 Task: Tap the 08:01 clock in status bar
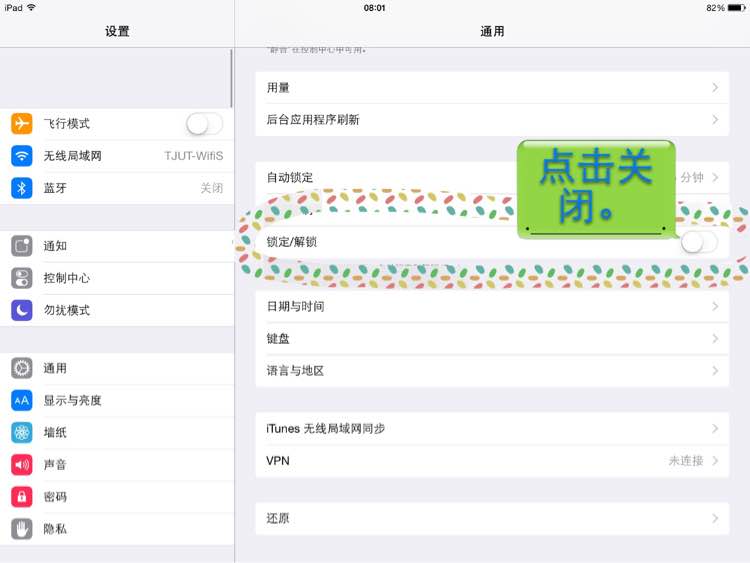(375, 8)
